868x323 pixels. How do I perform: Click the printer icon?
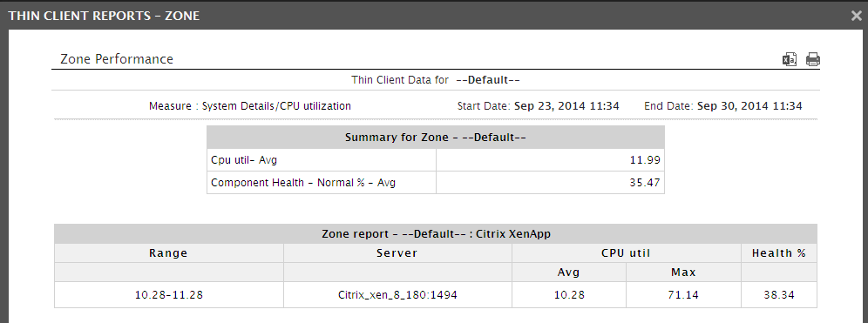(812, 59)
